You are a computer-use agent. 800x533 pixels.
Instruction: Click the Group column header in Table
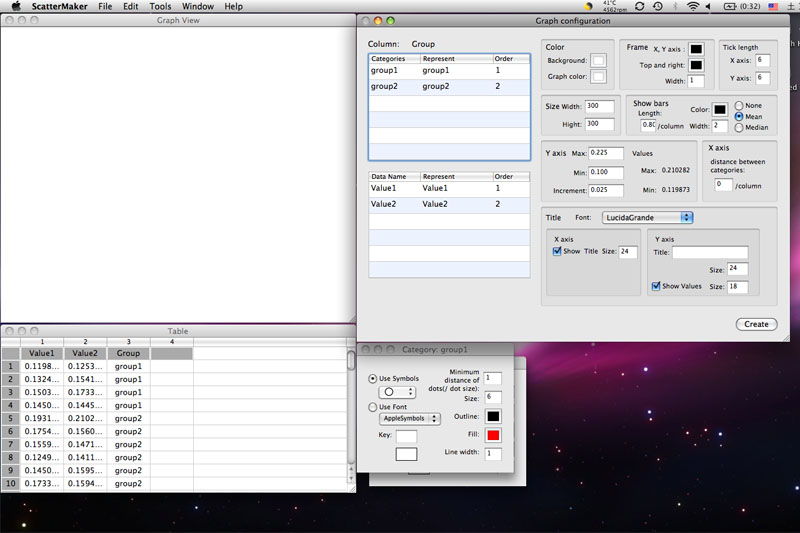[x=129, y=353]
